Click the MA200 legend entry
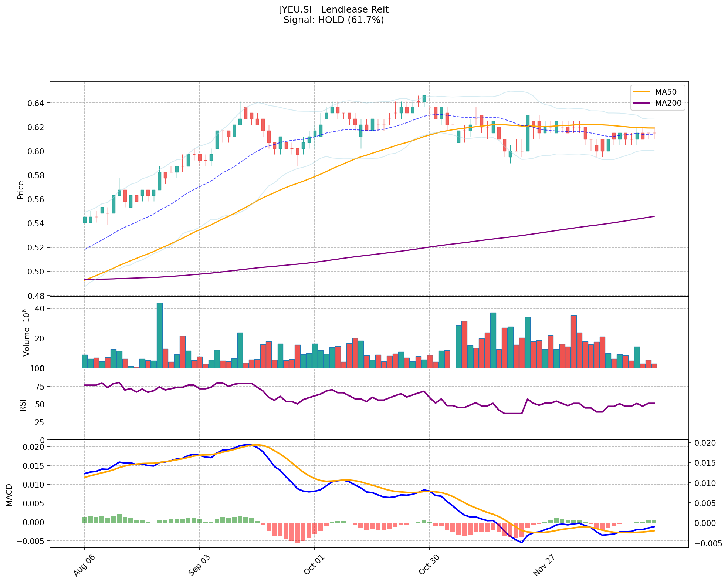The height and width of the screenshot is (583, 728). click(668, 103)
